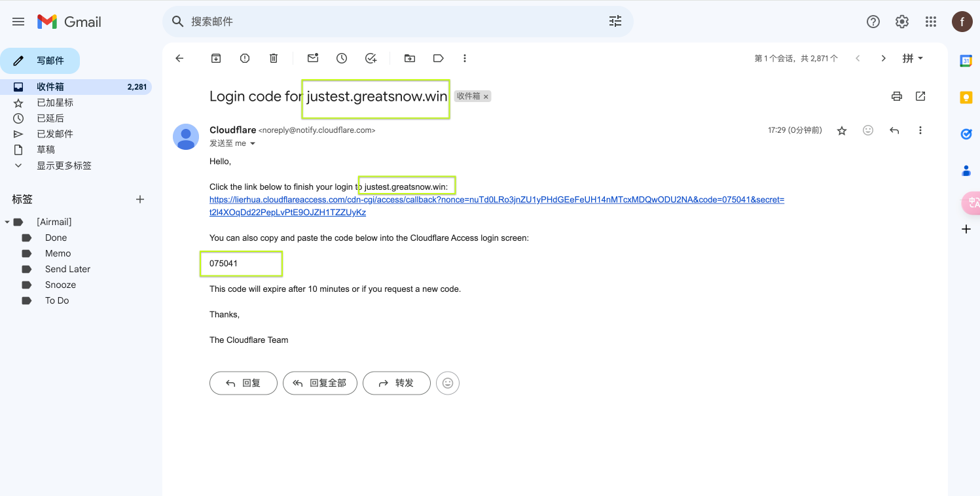980x496 pixels.
Task: Mark the email as unread
Action: (x=313, y=58)
